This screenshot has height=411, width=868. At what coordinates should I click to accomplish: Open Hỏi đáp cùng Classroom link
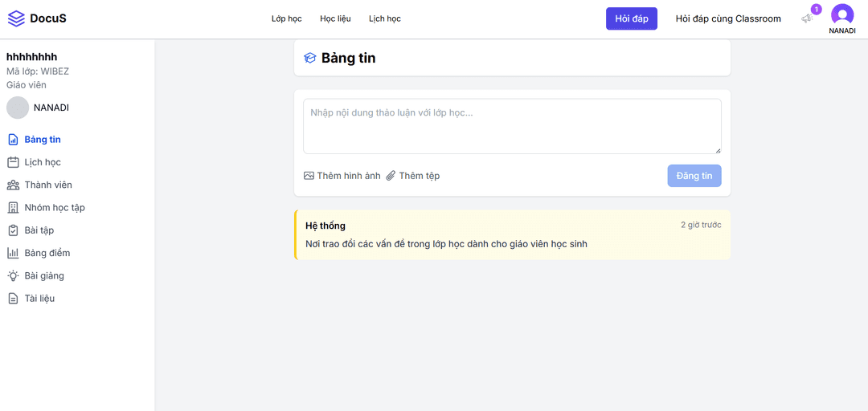[x=728, y=18]
